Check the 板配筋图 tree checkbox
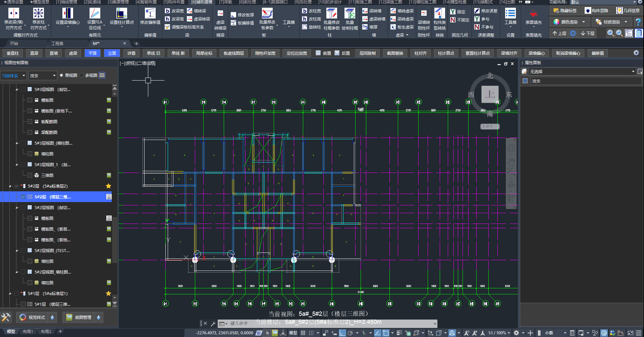Screen dimensions: 644x337 30,122
